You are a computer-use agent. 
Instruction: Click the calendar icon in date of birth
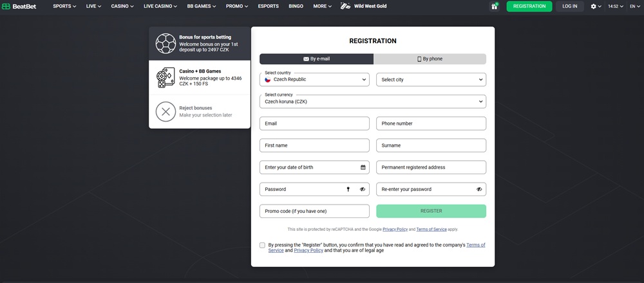pyautogui.click(x=363, y=167)
